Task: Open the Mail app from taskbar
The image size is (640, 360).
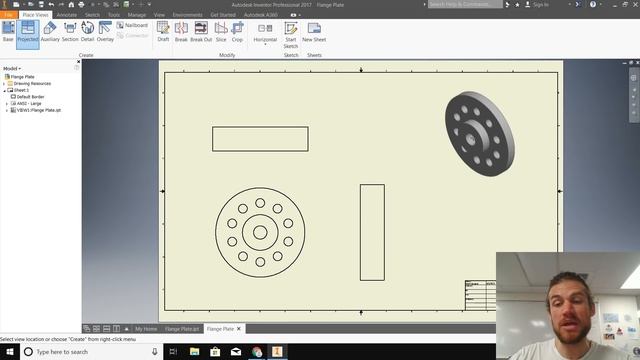Action: click(236, 351)
